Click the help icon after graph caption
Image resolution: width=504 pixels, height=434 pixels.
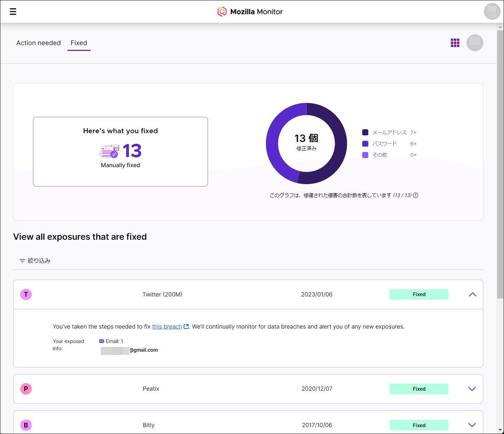416,195
